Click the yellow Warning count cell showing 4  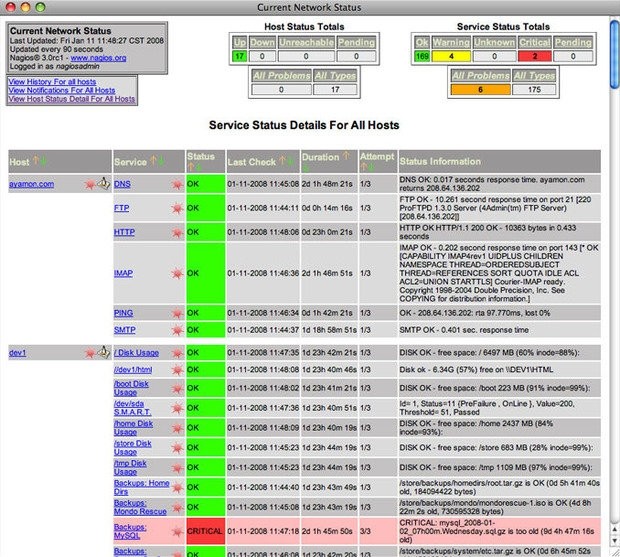pos(451,55)
